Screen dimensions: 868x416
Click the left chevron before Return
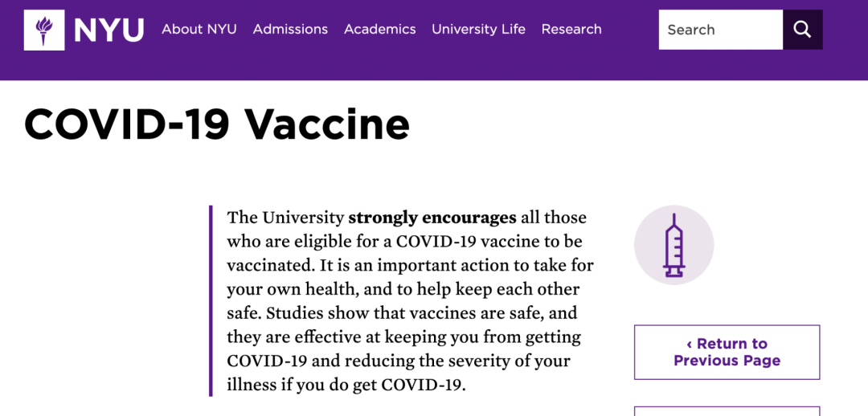click(690, 344)
